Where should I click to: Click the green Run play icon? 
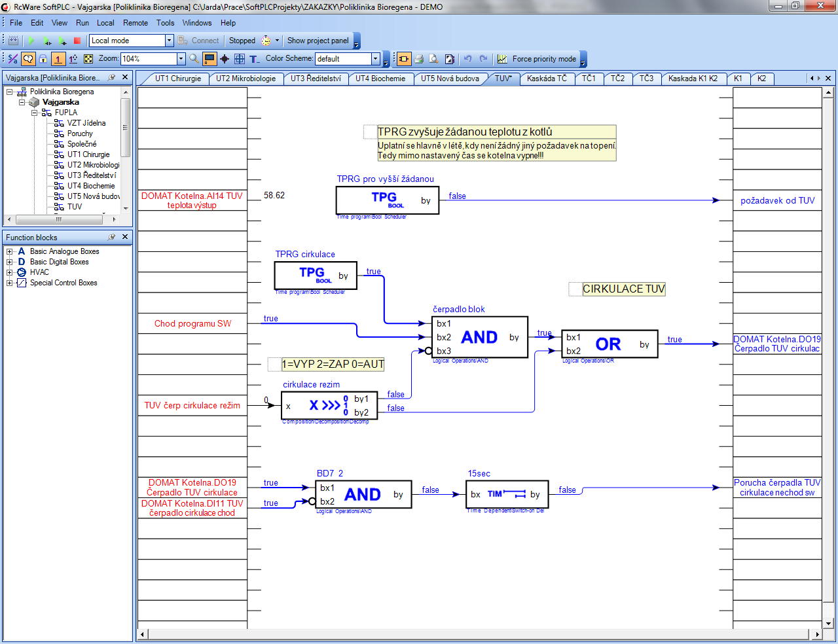click(31, 41)
